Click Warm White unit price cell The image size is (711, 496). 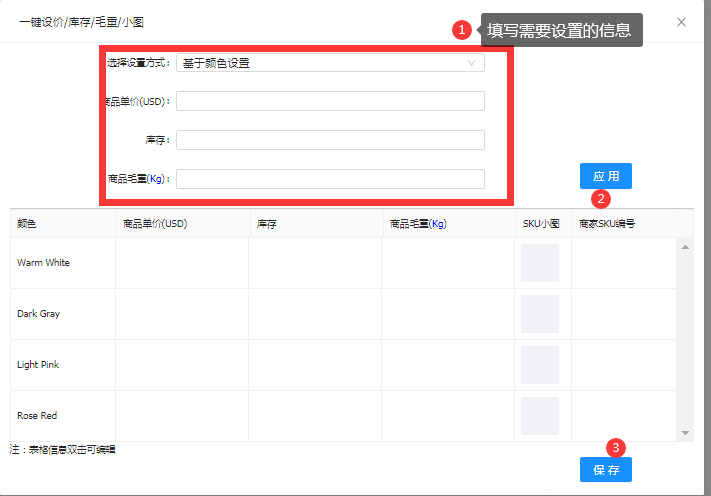click(x=182, y=263)
